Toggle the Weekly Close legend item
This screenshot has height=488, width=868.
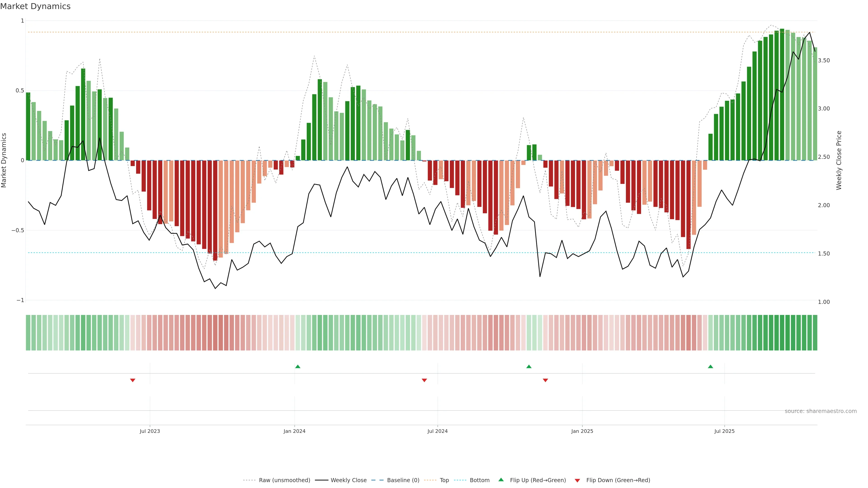(x=348, y=480)
